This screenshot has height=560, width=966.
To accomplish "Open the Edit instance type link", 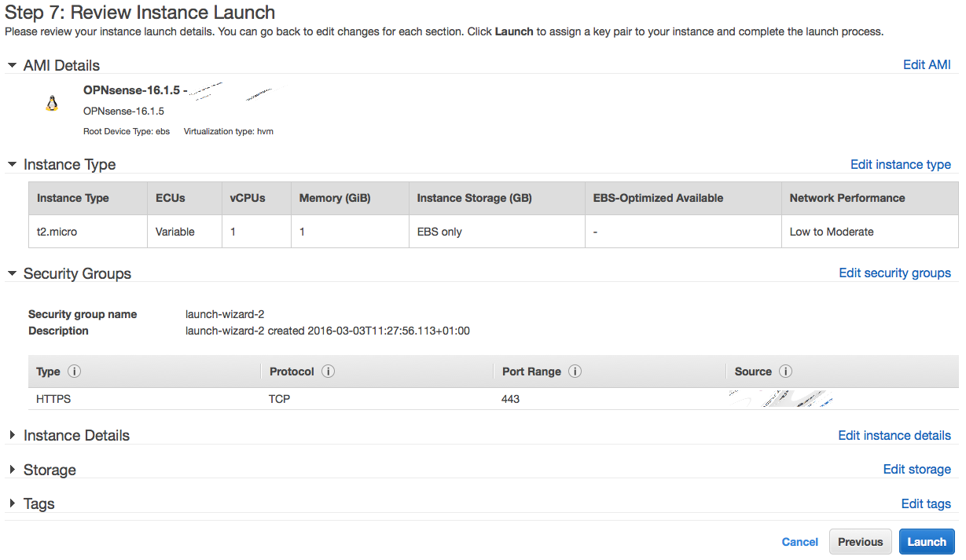I will click(x=900, y=164).
